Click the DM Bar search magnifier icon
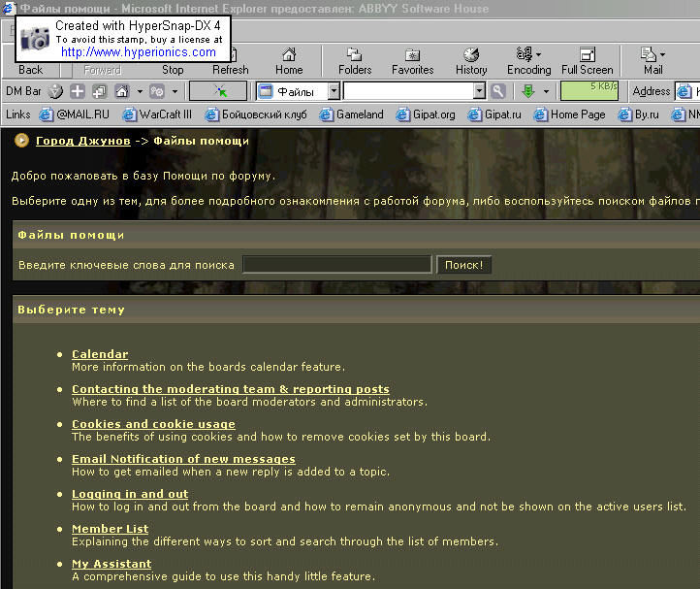Screen dimensions: 700x589 point(498,91)
